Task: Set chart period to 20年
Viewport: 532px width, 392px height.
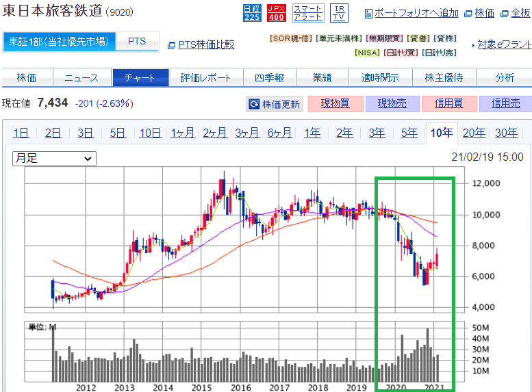Action: pos(474,133)
